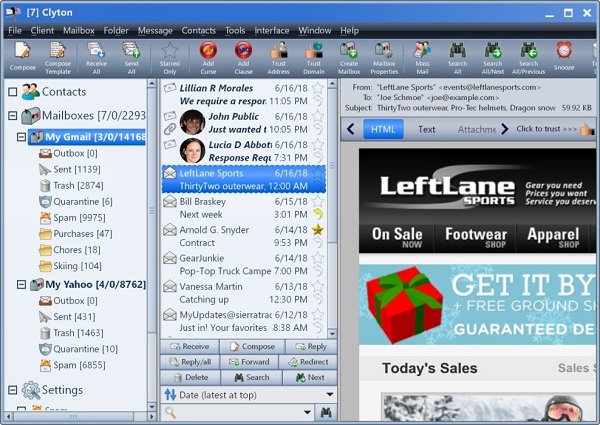Star the MyUpdates@sierratrac message
600x425 pixels.
click(x=318, y=314)
